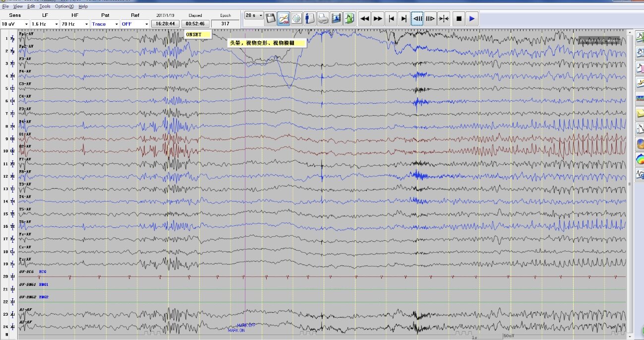Click the Cz-AV channel label
644x340 pixels.
click(26, 247)
